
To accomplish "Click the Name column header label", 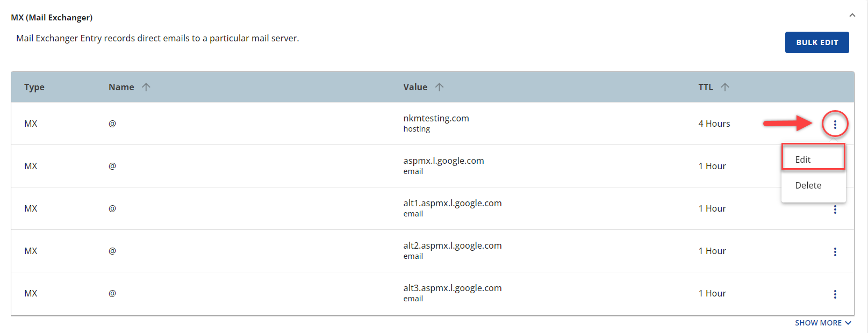I will tap(121, 87).
